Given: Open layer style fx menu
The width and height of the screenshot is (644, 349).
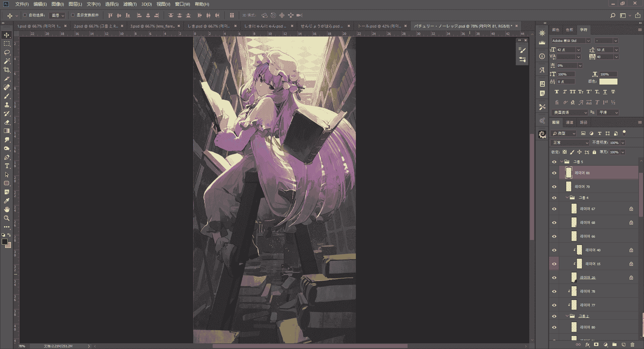Looking at the screenshot, I should (587, 345).
